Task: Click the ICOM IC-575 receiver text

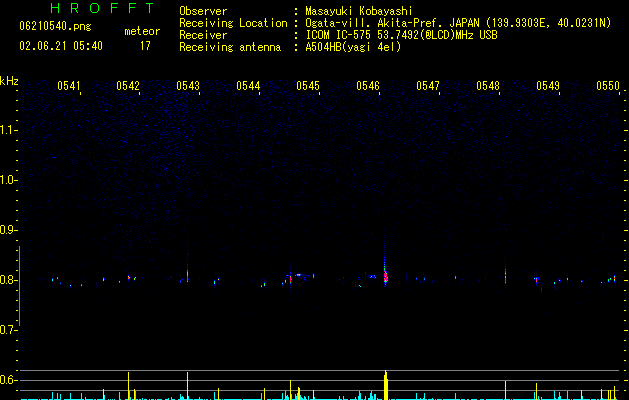Action: click(x=401, y=35)
